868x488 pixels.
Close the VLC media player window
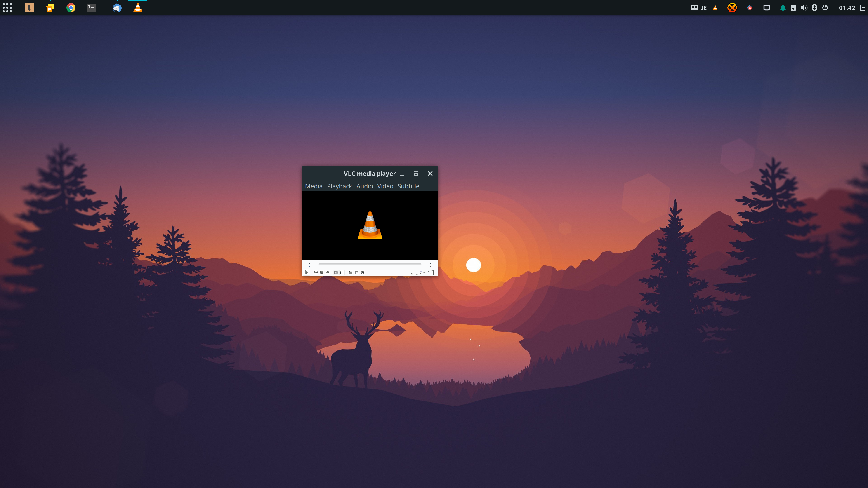pyautogui.click(x=430, y=174)
